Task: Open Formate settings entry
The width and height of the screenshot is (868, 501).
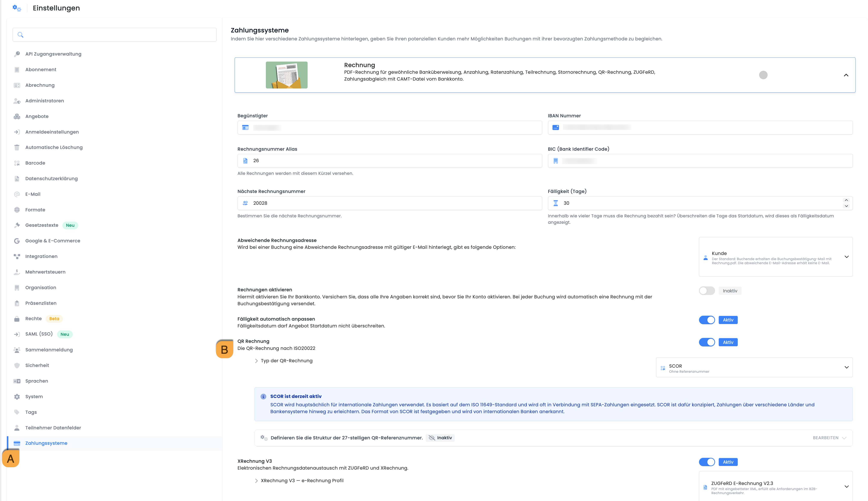Action: pyautogui.click(x=35, y=210)
